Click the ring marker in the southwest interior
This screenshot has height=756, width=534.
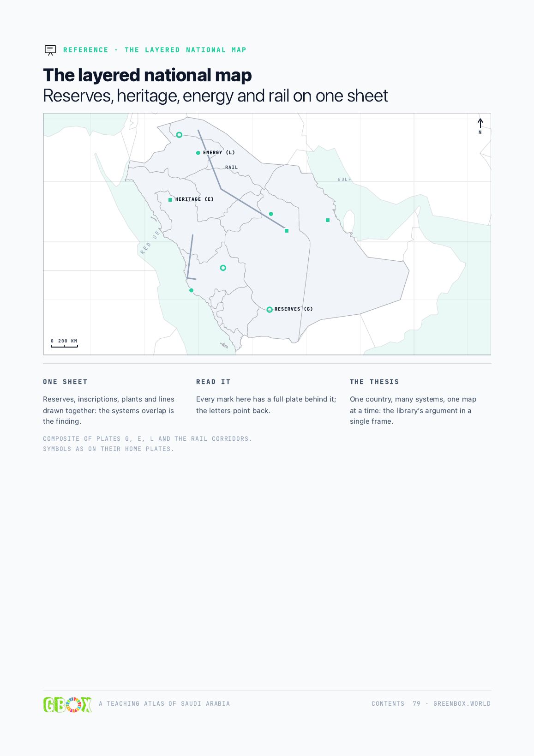pyautogui.click(x=223, y=268)
